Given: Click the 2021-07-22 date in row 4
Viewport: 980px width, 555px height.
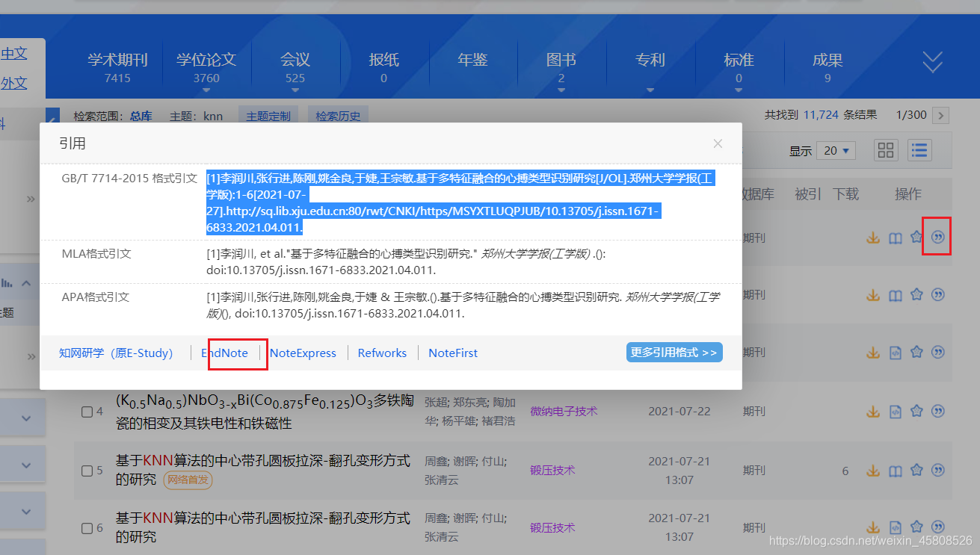Looking at the screenshot, I should pos(678,411).
